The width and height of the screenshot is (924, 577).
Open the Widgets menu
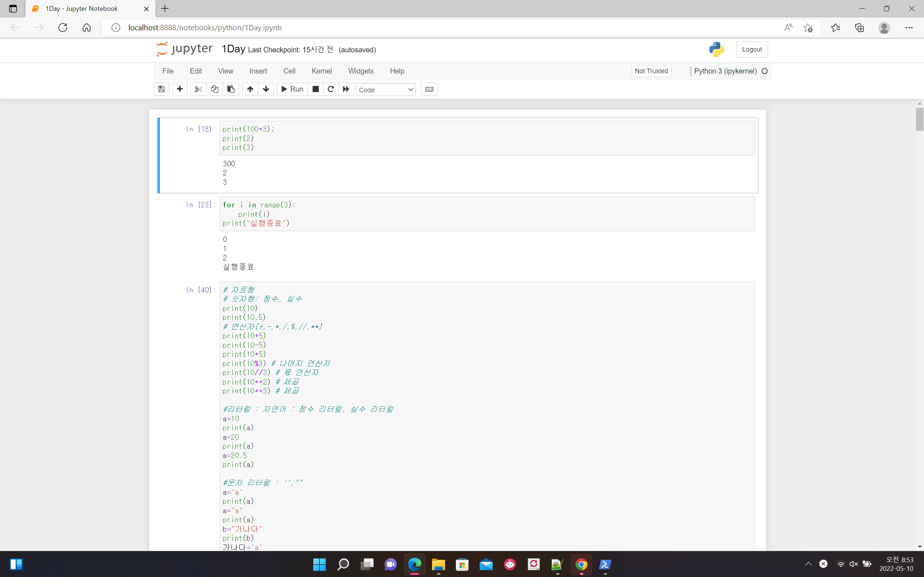click(x=361, y=71)
